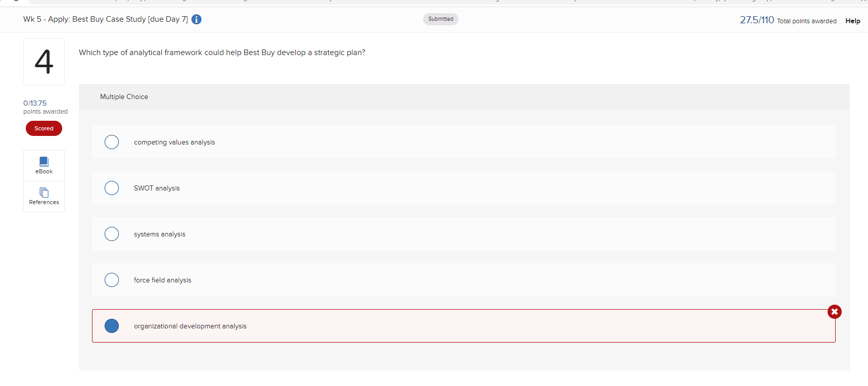Open Help
Image resolution: width=868 pixels, height=386 pixels.
853,21
